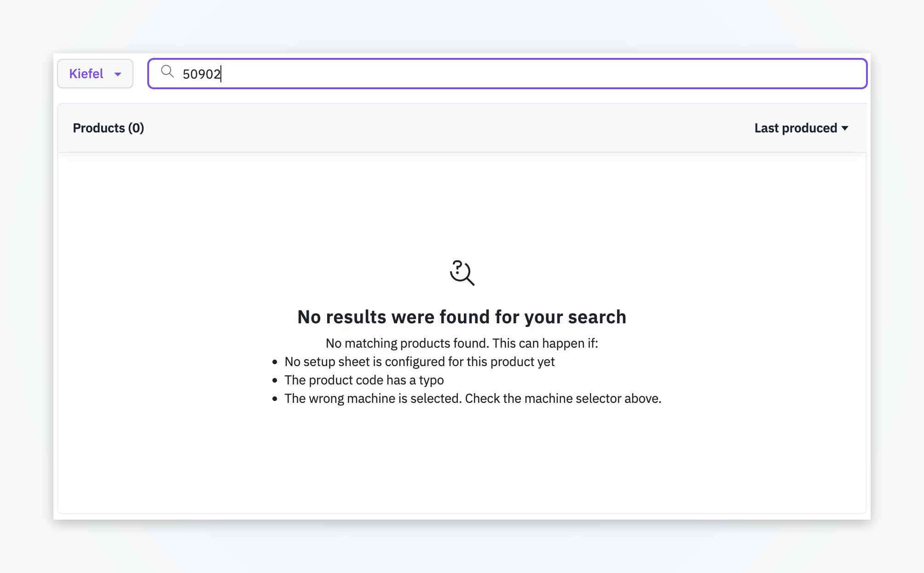This screenshot has height=573, width=924.
Task: Open the Last produced sort dropdown
Action: point(801,128)
